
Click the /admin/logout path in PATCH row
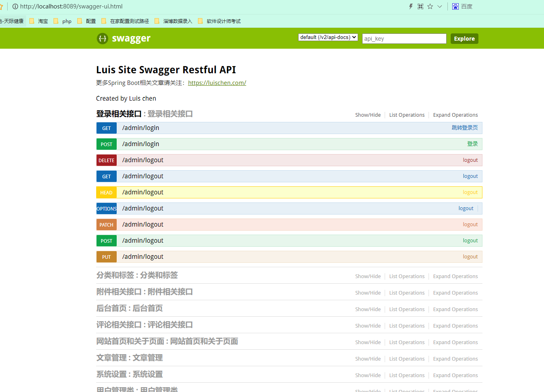pyautogui.click(x=143, y=225)
